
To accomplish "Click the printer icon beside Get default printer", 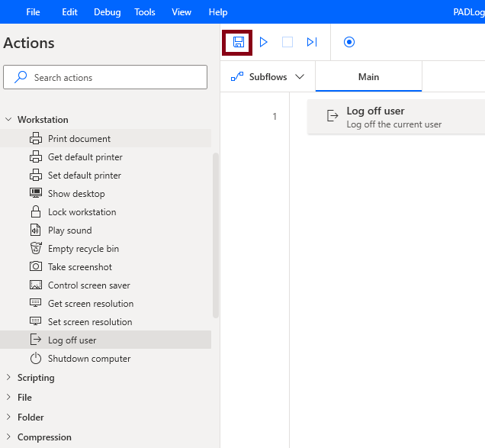I will point(36,156).
